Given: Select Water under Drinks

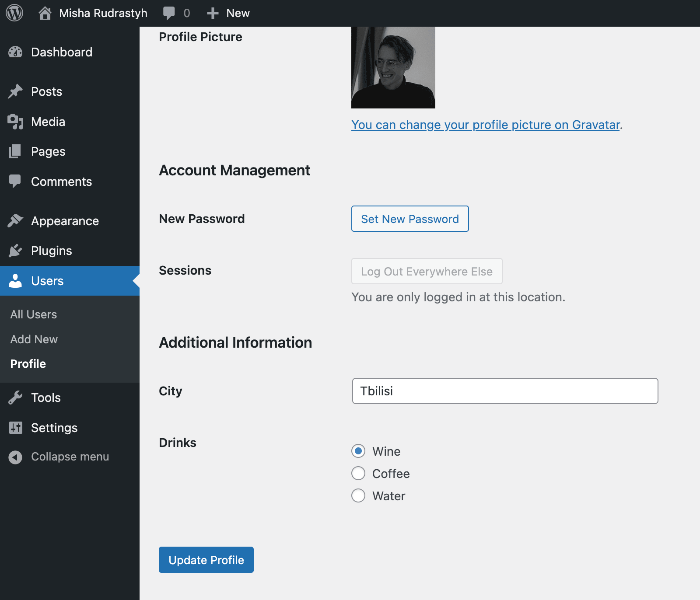Looking at the screenshot, I should (x=358, y=496).
